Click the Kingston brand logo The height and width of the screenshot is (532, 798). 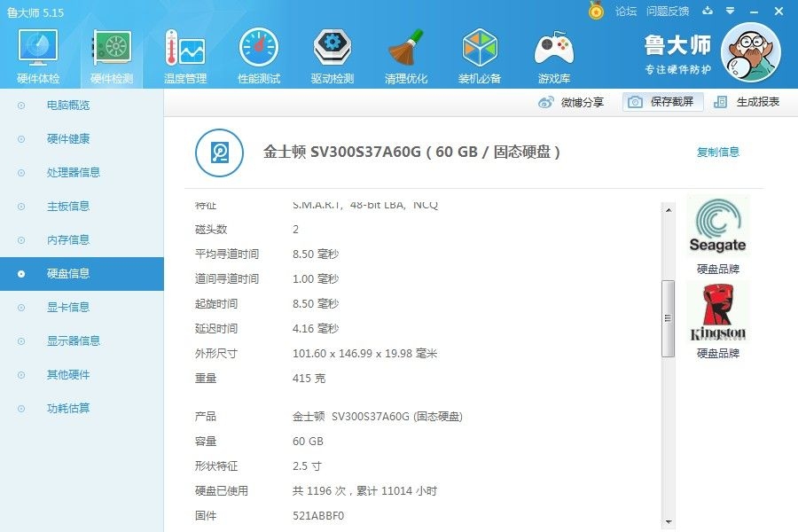(x=717, y=313)
